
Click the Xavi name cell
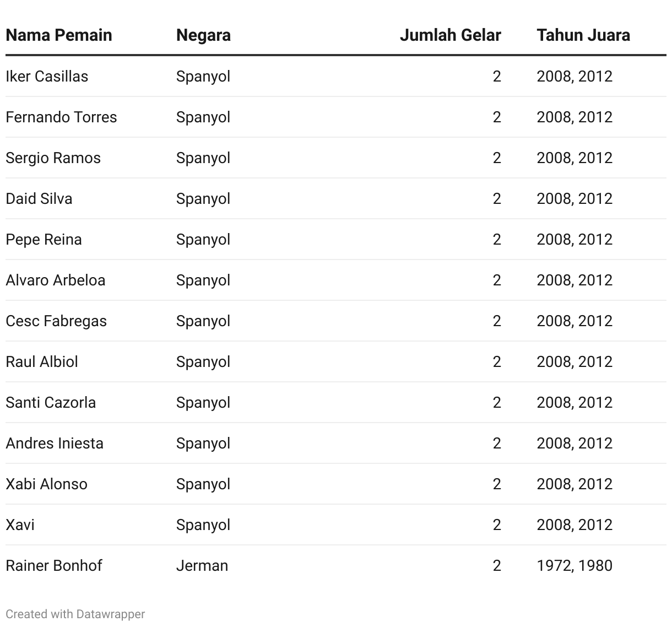pos(20,525)
